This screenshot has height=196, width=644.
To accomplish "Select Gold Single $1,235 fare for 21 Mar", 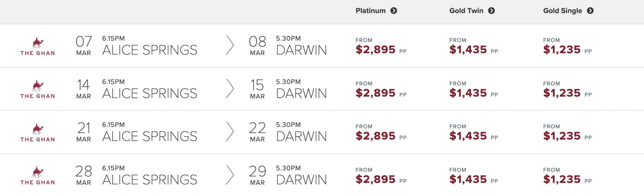I will pos(562,136).
